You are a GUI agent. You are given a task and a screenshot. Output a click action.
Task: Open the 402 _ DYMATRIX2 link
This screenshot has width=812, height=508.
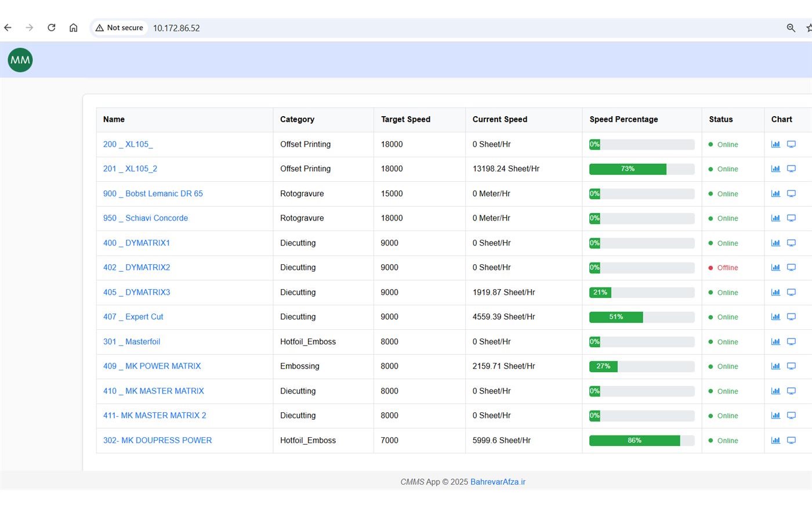click(137, 268)
